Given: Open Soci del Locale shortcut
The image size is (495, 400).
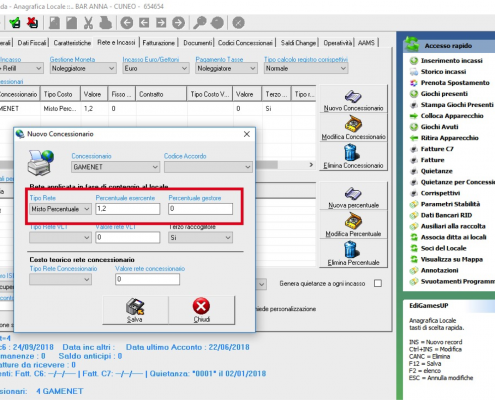Looking at the screenshot, I should [443, 248].
